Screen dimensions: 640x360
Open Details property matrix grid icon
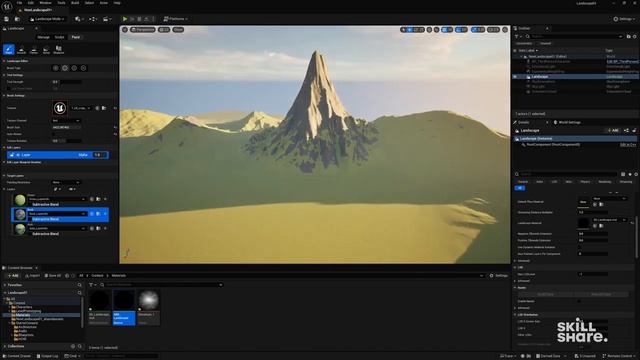click(623, 174)
